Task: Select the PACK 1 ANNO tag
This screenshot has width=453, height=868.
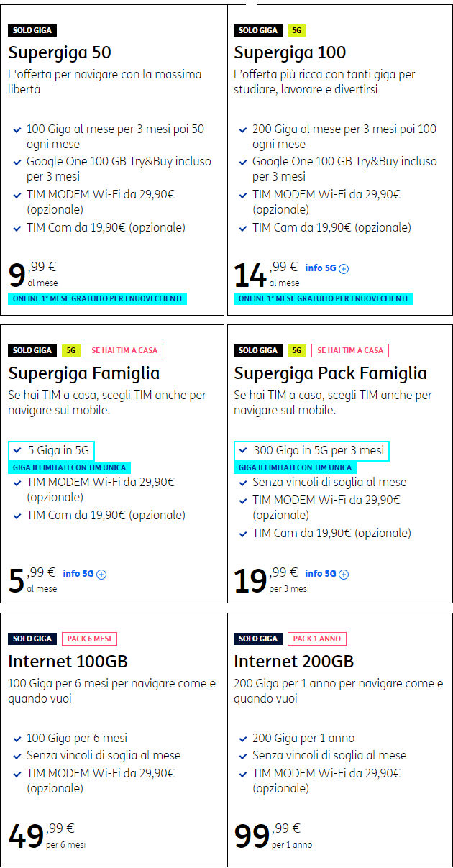Action: click(317, 639)
